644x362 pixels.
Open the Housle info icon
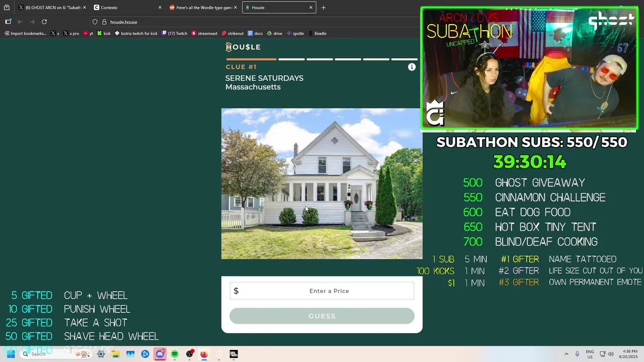tap(412, 67)
